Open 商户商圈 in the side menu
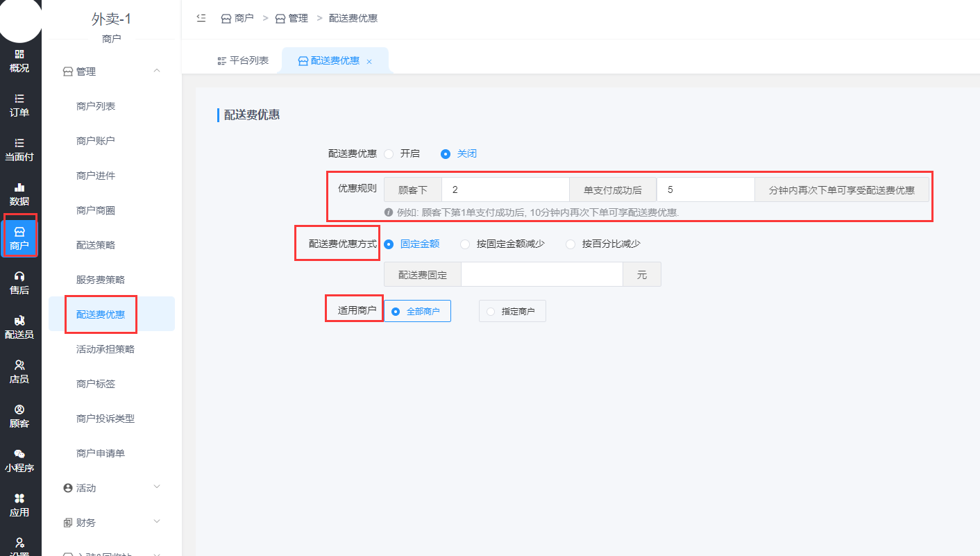This screenshot has height=556, width=980. (x=96, y=210)
